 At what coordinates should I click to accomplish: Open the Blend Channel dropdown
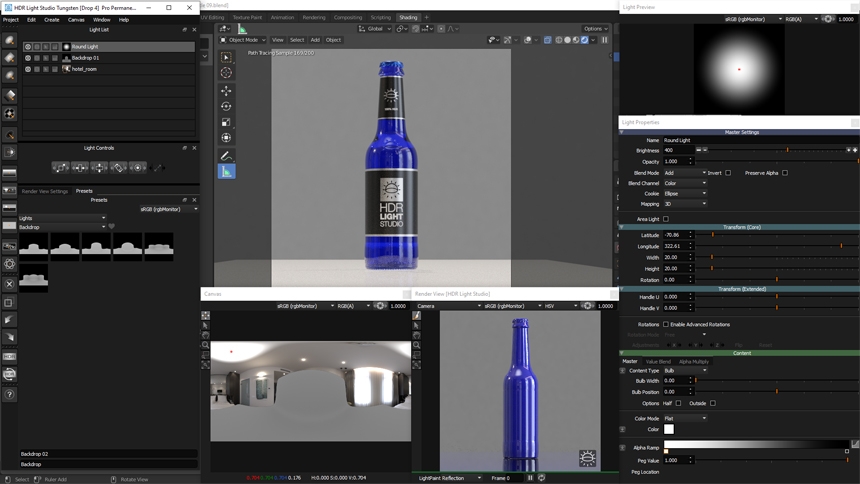tap(685, 183)
